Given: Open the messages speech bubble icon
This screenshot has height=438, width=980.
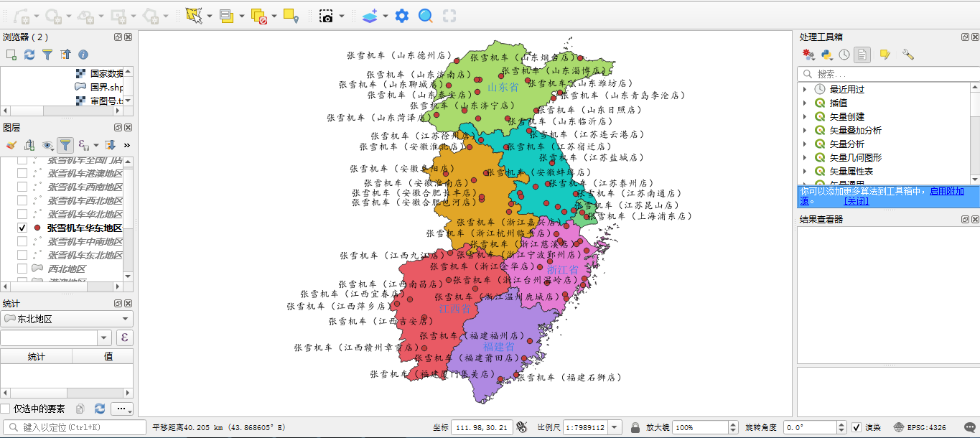Looking at the screenshot, I should pos(970,427).
